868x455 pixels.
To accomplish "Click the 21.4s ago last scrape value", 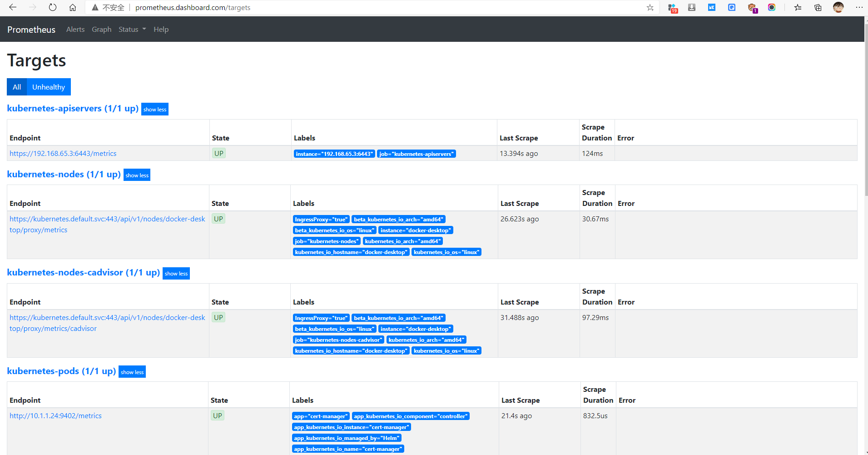I will point(516,416).
